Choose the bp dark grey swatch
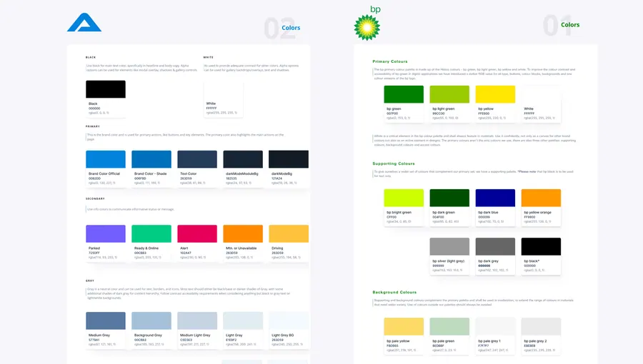This screenshot has width=643, height=364. (495, 246)
